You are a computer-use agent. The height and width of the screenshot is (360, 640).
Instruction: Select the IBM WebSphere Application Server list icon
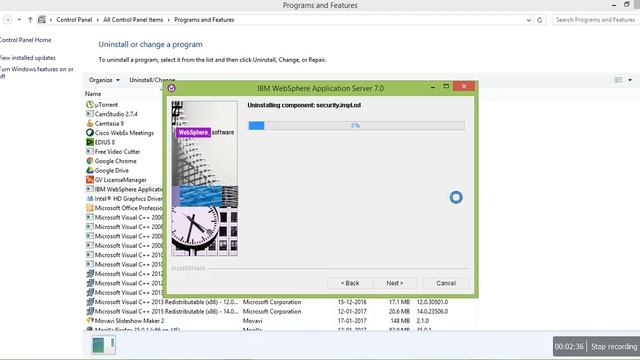click(90, 189)
